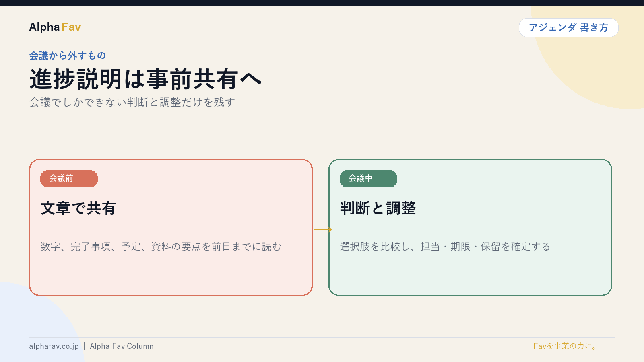Image resolution: width=644 pixels, height=362 pixels.
Task: Click the 会議前 badge
Action: tap(69, 179)
